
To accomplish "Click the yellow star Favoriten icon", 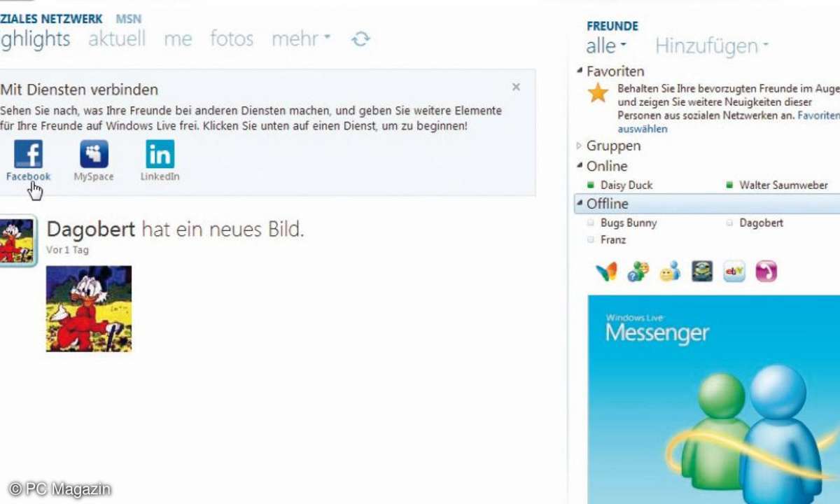I will [598, 93].
